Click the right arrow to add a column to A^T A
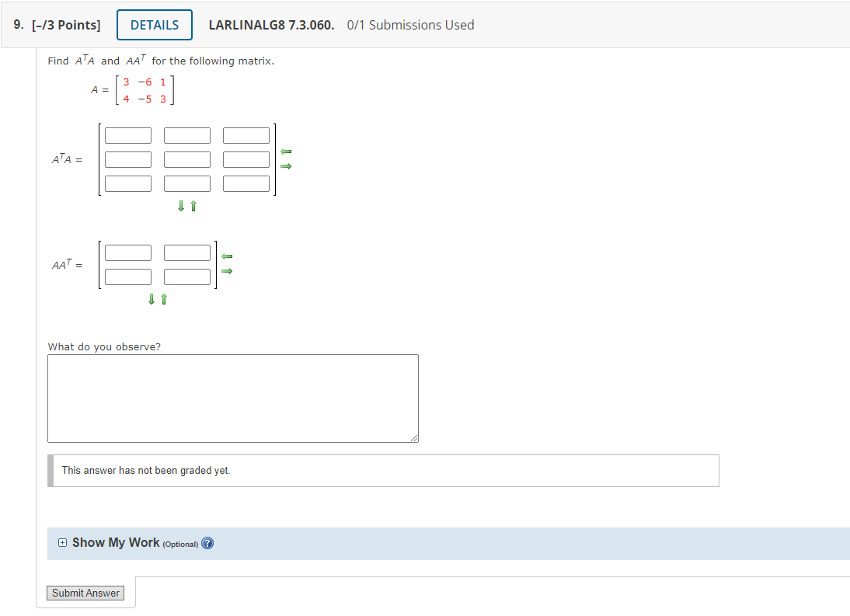 [286, 165]
